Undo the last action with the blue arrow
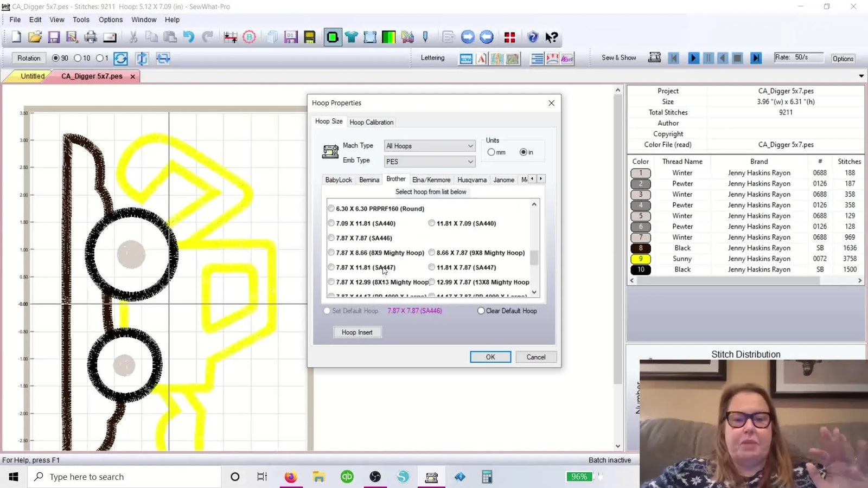868x488 pixels. click(188, 37)
